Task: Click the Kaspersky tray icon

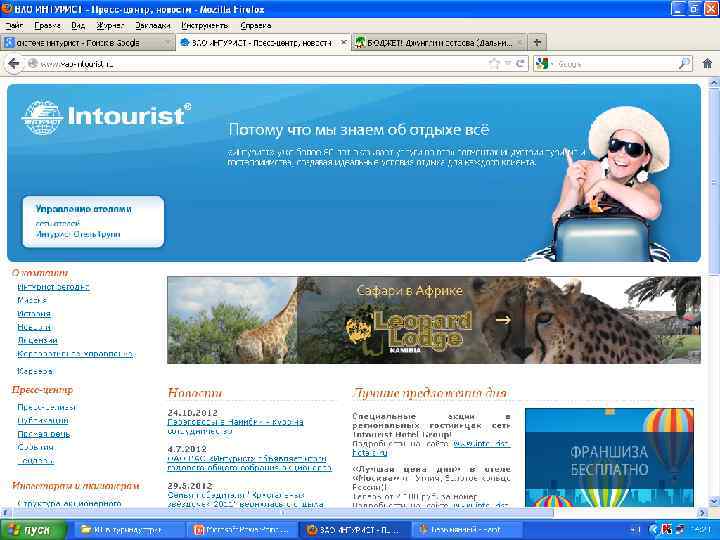Action: pos(667,530)
